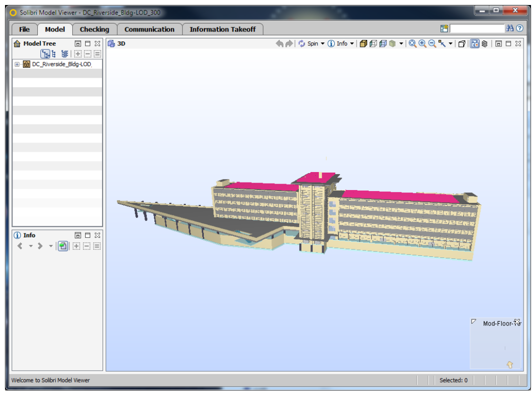
Task: Zoom in on 3D view
Action: point(422,43)
